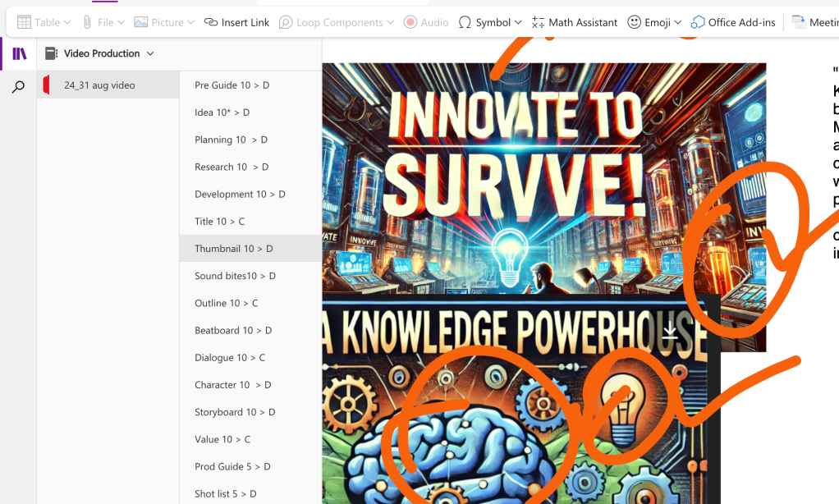Open the Idea 10* > D page

(x=250, y=112)
